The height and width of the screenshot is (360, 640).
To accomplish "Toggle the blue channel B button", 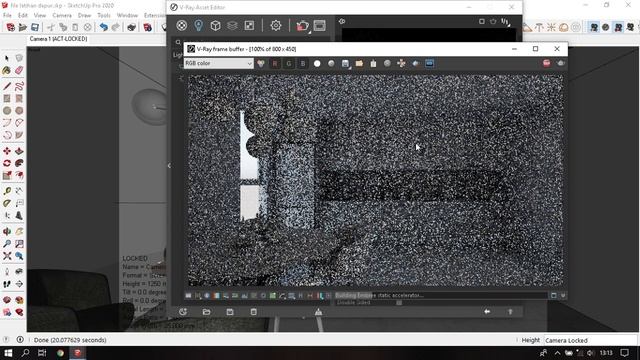I will (302, 63).
